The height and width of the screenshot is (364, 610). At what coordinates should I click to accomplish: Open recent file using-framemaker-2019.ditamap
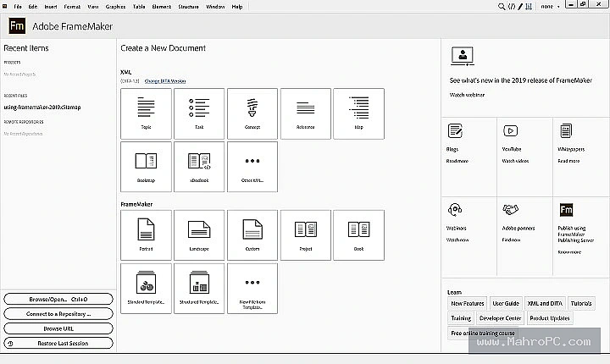pyautogui.click(x=42, y=107)
